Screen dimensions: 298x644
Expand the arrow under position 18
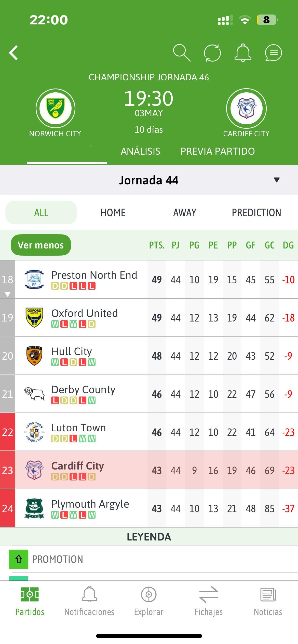tap(8, 294)
